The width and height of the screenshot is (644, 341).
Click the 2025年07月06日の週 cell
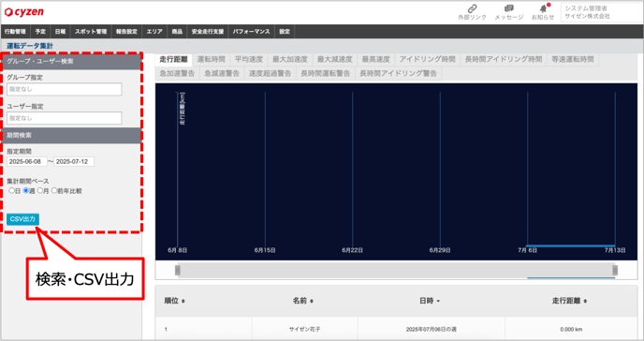pos(432,329)
